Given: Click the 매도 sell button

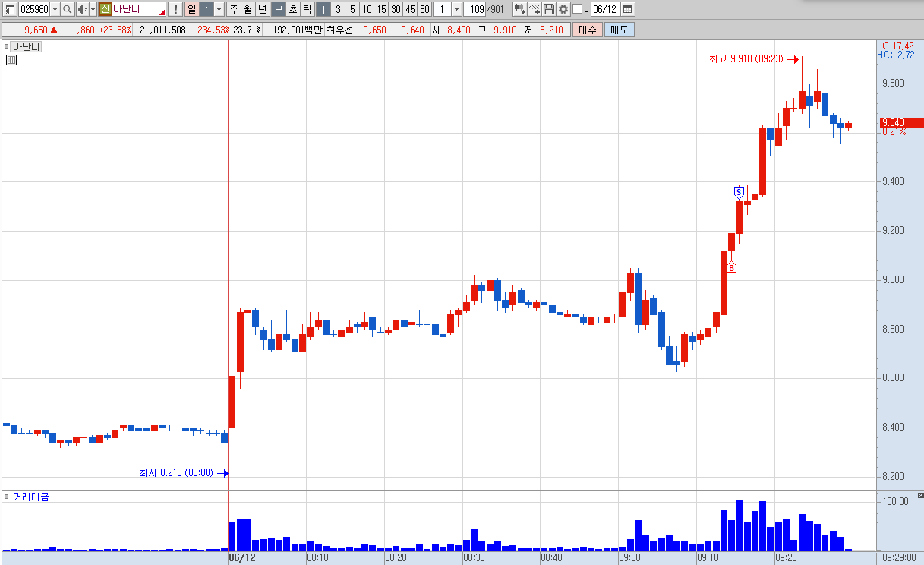Looking at the screenshot, I should (x=620, y=30).
